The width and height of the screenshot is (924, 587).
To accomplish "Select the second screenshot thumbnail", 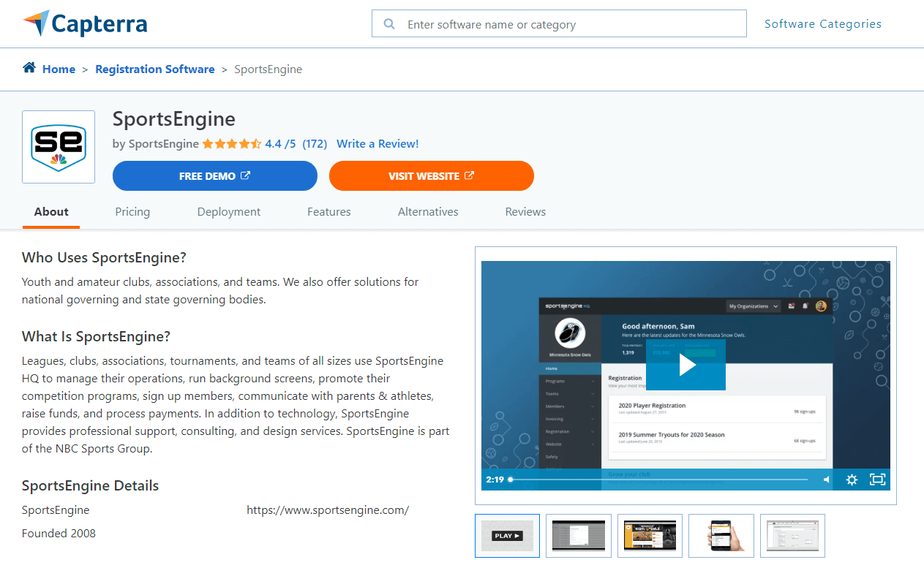I will tap(579, 536).
